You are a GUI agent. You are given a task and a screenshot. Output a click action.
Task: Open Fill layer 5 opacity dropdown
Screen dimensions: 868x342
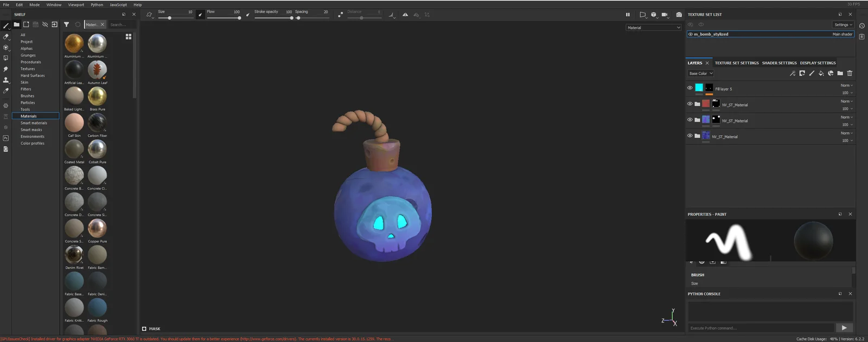pyautogui.click(x=847, y=93)
